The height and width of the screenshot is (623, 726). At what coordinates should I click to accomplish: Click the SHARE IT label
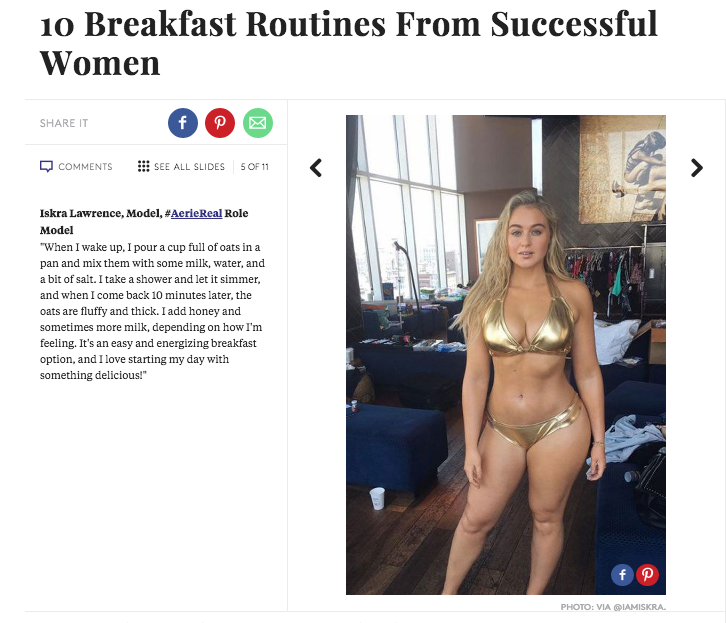(x=64, y=123)
